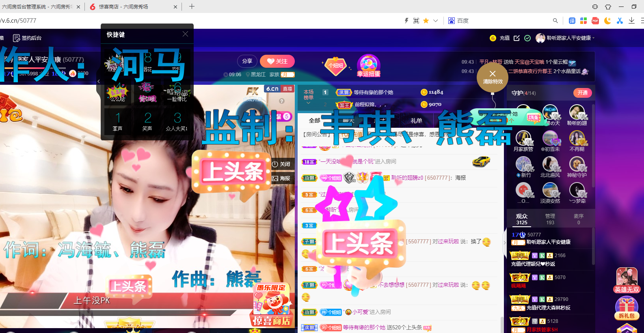
Task: Switch to the 观众 audience tab
Action: (x=522, y=219)
